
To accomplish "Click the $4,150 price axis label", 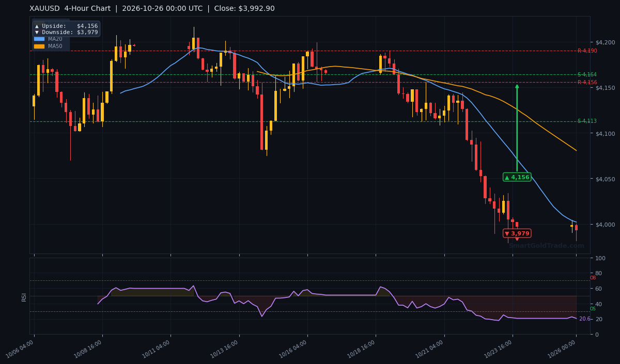I will [605, 88].
